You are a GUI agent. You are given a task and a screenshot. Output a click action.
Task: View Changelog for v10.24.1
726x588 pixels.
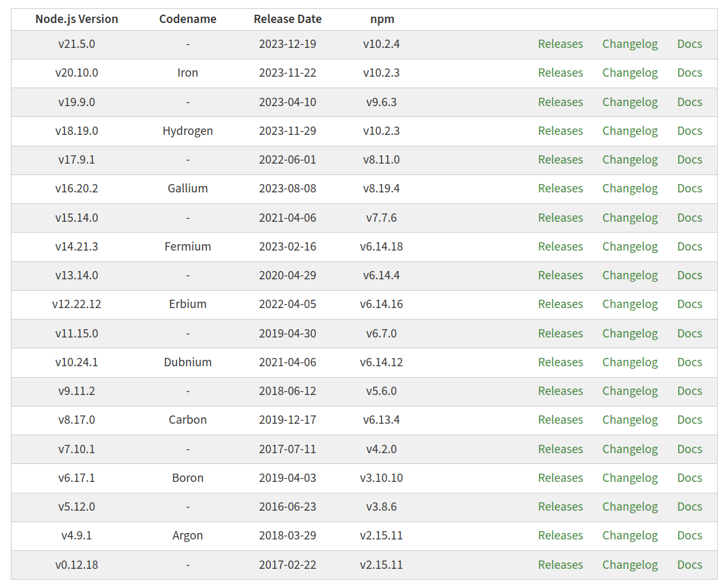tap(629, 362)
